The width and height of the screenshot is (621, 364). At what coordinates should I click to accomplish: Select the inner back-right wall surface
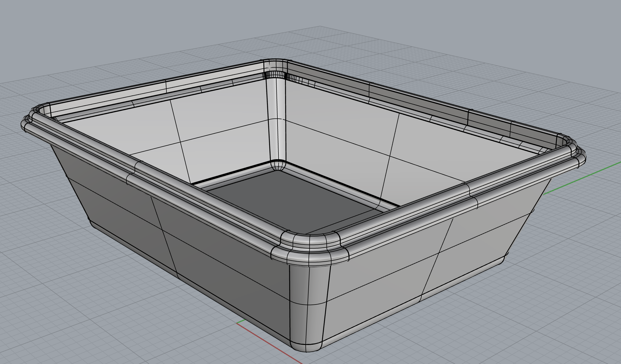tap(381, 136)
